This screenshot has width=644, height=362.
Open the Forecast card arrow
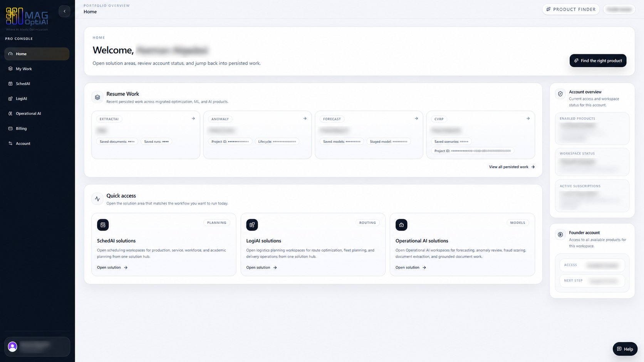pos(416,118)
